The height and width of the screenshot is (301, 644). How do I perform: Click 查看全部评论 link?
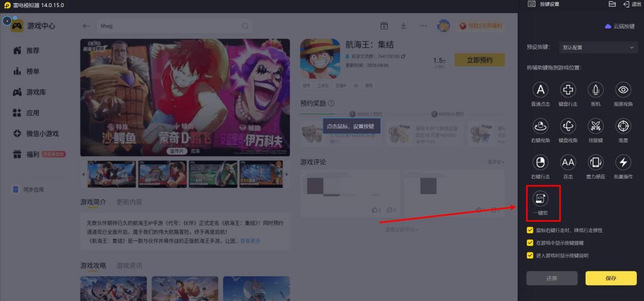click(402, 229)
